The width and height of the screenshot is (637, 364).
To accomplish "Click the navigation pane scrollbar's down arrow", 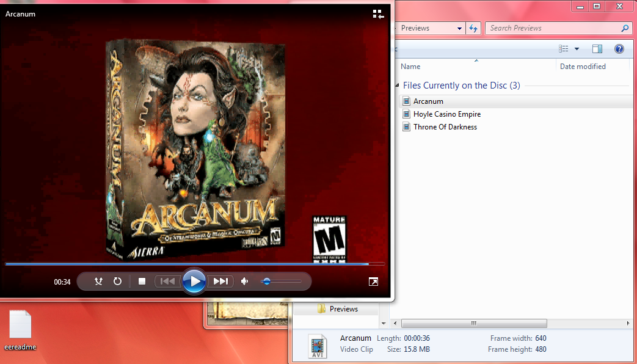I will (x=384, y=323).
